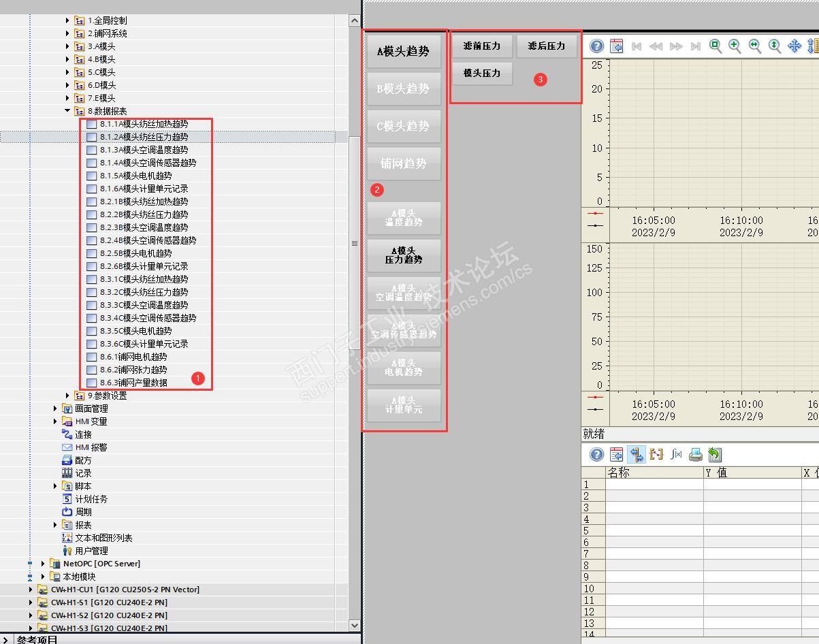Collapse the 8.数据报表 folder
Viewport: 819px width, 644px height.
coord(67,111)
